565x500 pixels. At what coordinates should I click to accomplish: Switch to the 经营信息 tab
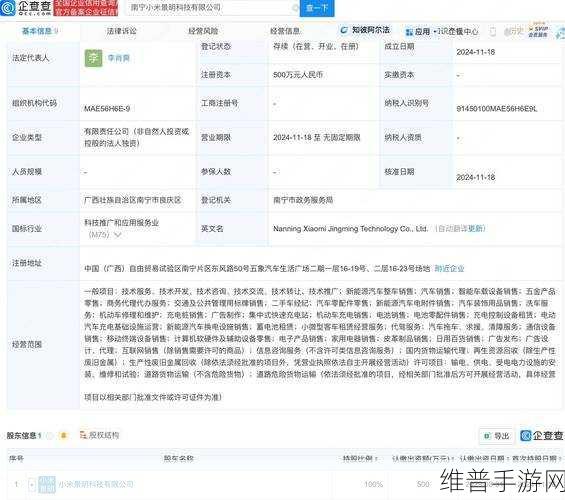(x=285, y=31)
